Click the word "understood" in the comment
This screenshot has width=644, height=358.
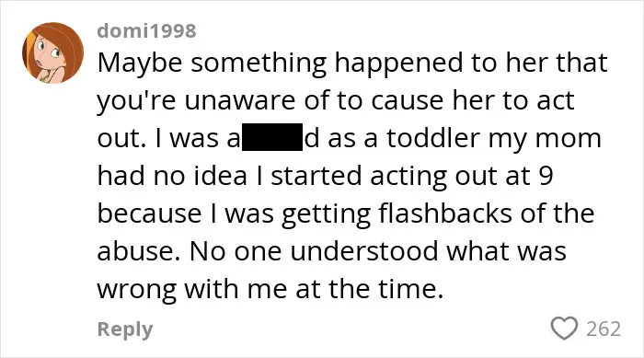pyautogui.click(x=364, y=250)
